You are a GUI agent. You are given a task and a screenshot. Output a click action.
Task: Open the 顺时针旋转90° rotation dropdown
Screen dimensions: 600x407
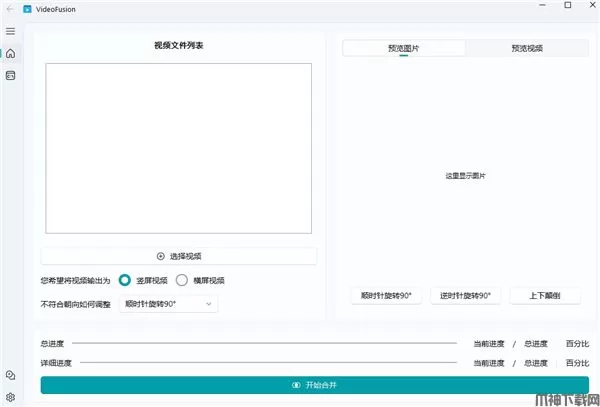click(x=167, y=303)
